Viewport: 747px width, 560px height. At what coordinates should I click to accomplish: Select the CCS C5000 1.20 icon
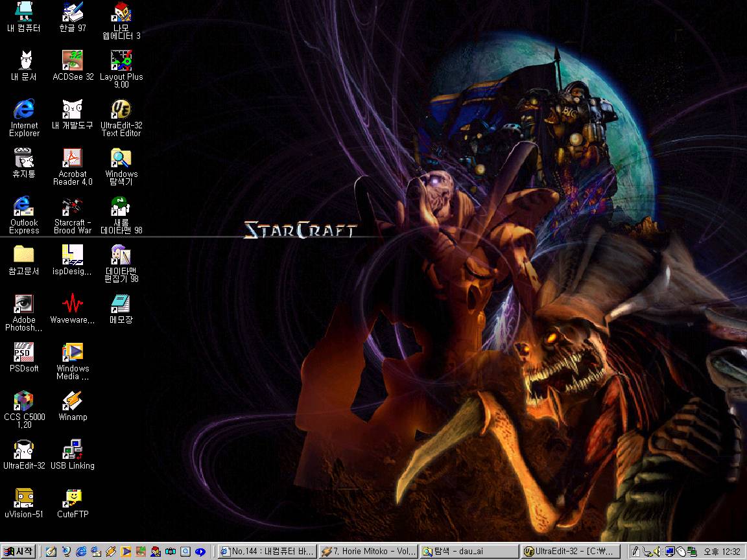(24, 409)
